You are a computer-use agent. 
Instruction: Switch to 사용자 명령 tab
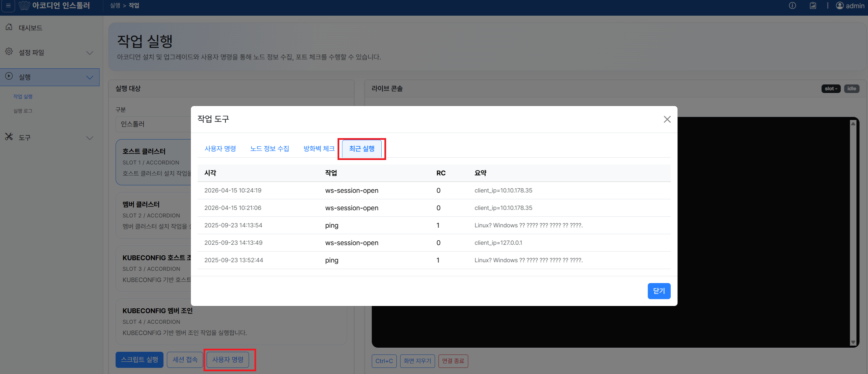[x=220, y=149]
